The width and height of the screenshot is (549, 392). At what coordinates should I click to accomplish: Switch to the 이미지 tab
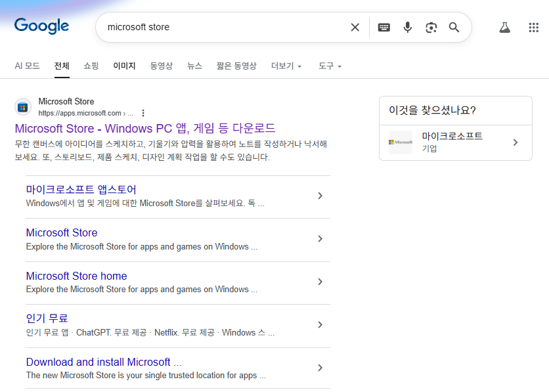123,66
